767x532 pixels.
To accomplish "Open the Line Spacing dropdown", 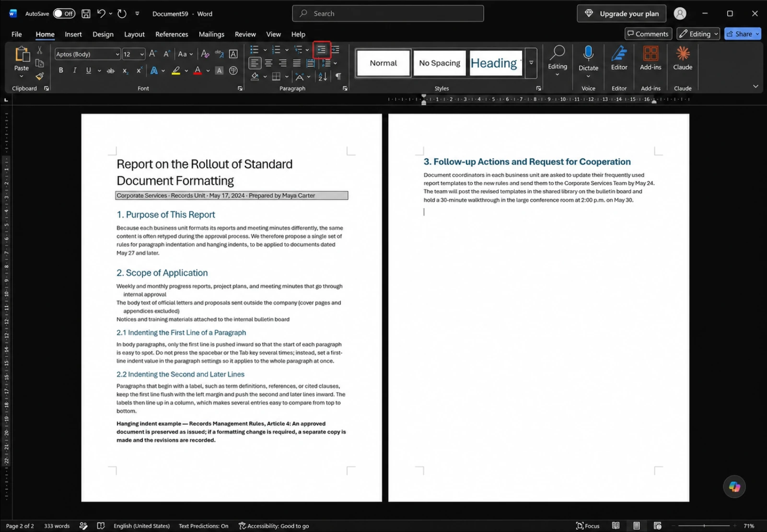I will pos(329,63).
